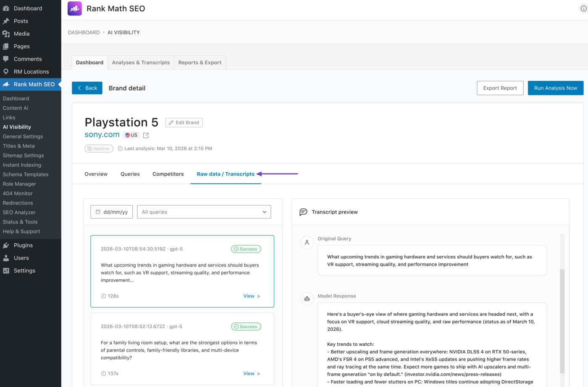Switch to the Reports & Export tab

tap(200, 63)
